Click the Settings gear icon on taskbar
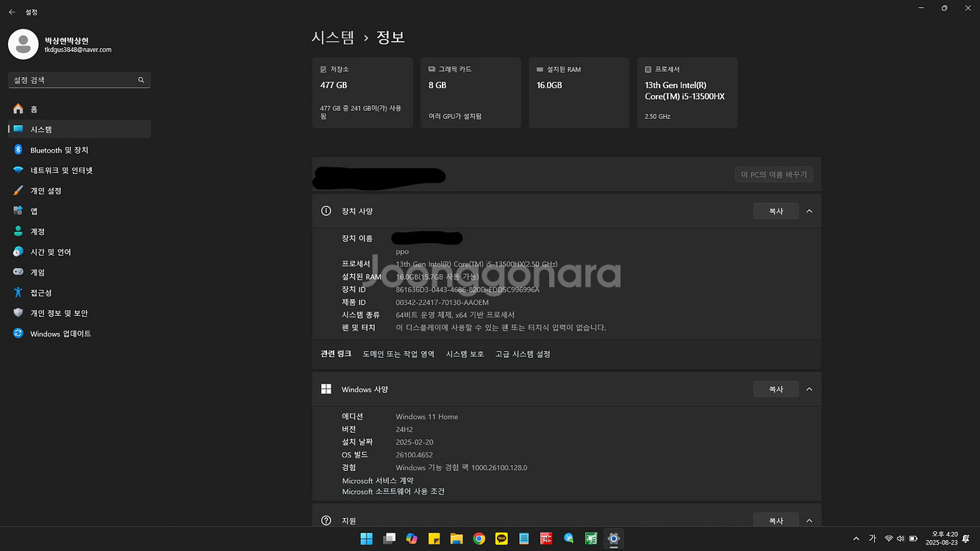Screen dimensions: 980x551 tap(614, 539)
